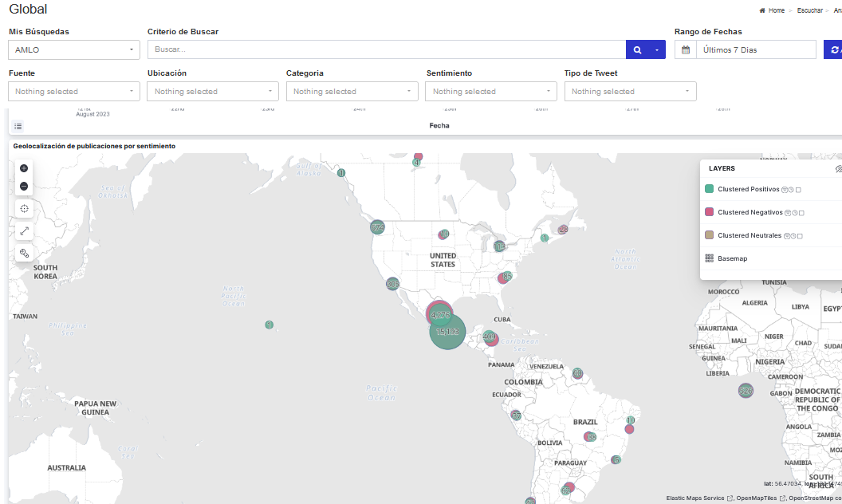
Task: Click the 85 cluster on US southeast
Action: [506, 277]
